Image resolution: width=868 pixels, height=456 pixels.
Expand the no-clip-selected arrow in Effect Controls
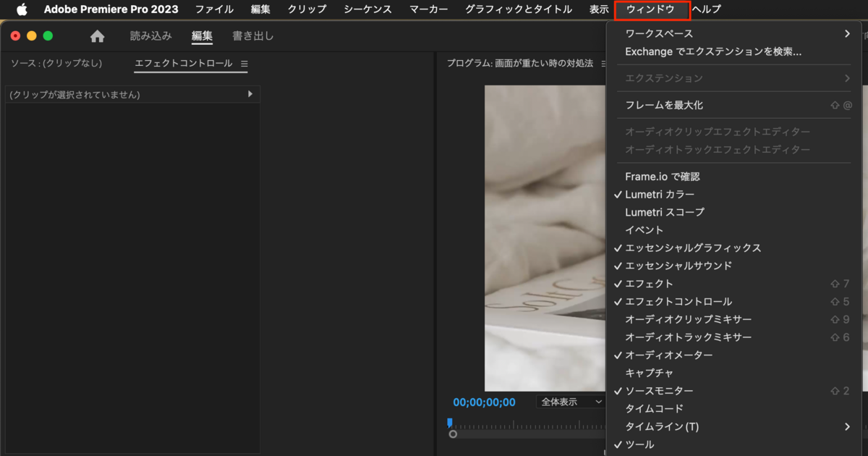(x=250, y=94)
